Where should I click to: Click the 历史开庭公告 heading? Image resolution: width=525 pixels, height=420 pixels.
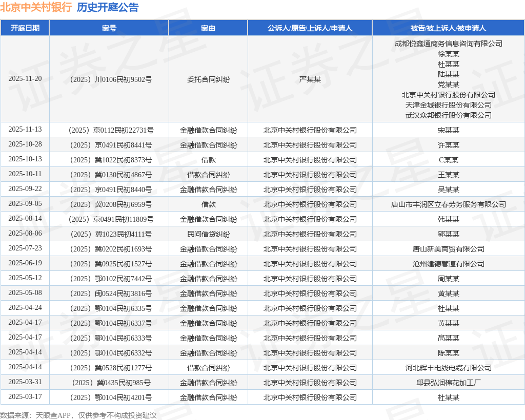point(108,7)
